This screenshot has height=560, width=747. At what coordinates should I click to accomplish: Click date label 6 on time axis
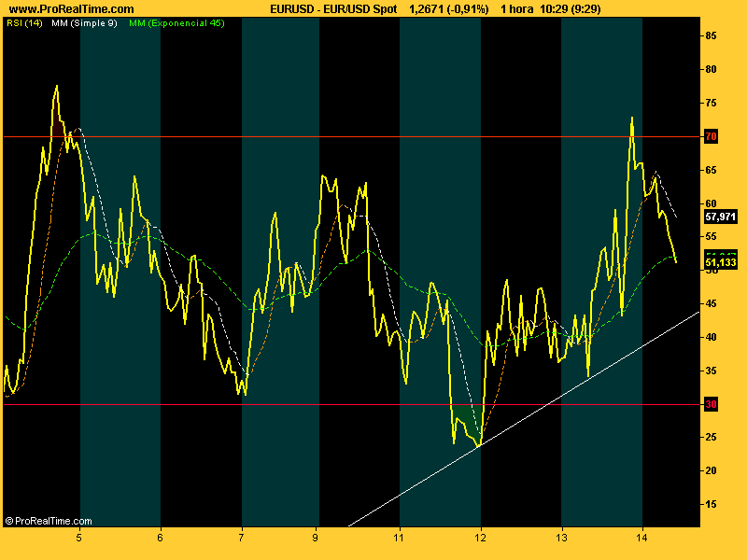click(x=160, y=539)
